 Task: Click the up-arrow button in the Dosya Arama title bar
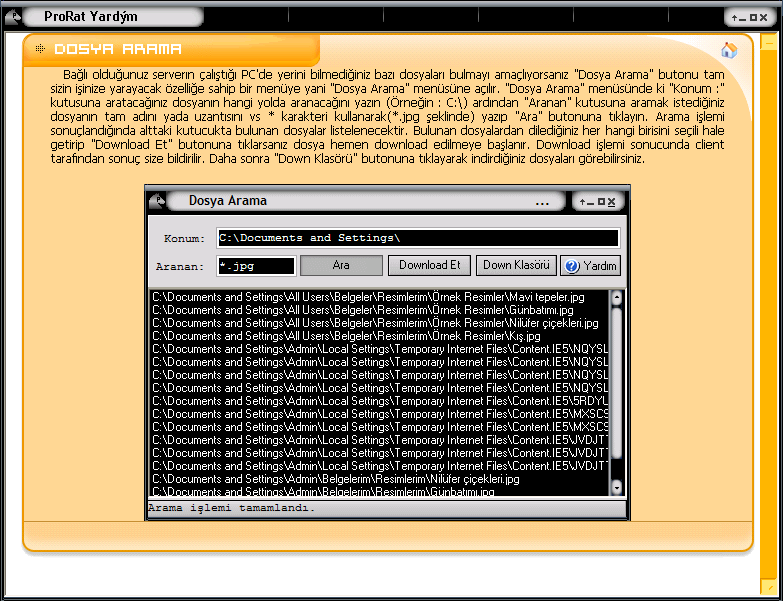point(582,202)
